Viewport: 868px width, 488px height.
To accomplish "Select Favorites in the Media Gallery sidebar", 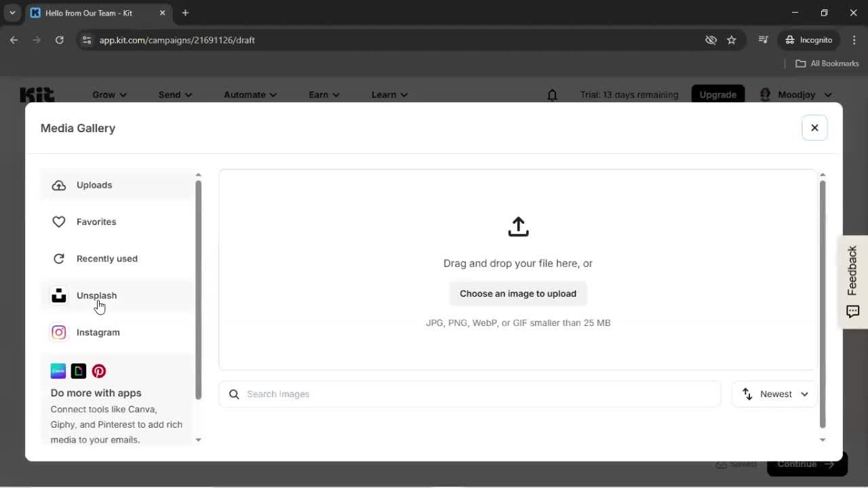I will [96, 222].
